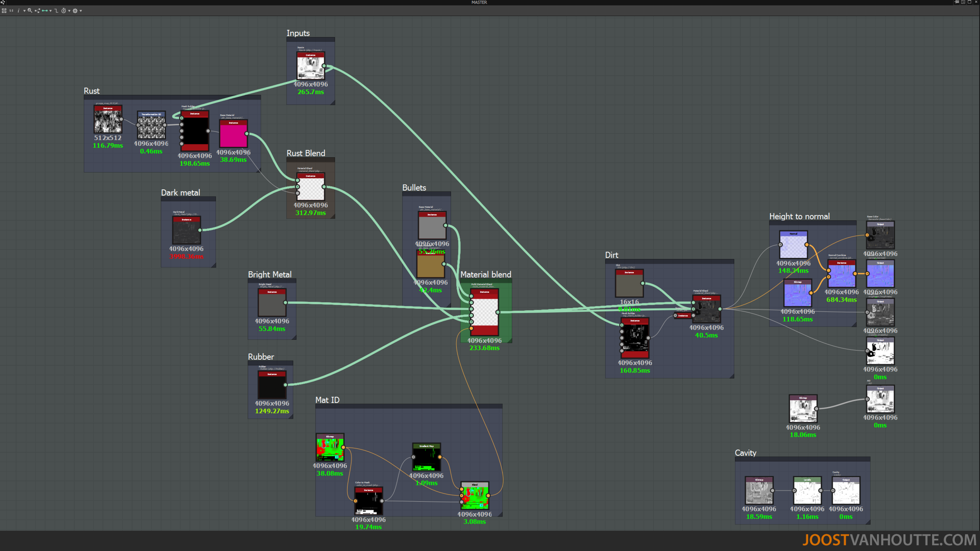
Task: Click the graph hierarchy layout icon
Action: point(37,11)
